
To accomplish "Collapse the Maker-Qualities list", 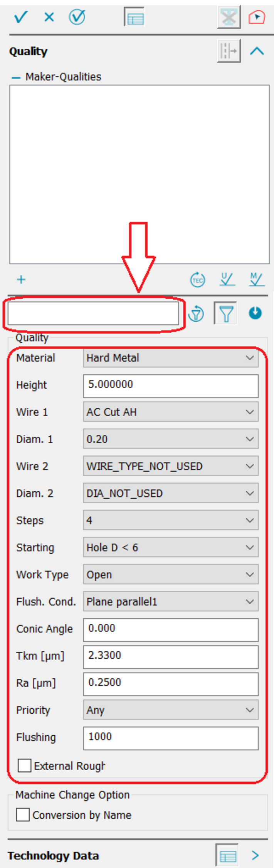I will 16,77.
